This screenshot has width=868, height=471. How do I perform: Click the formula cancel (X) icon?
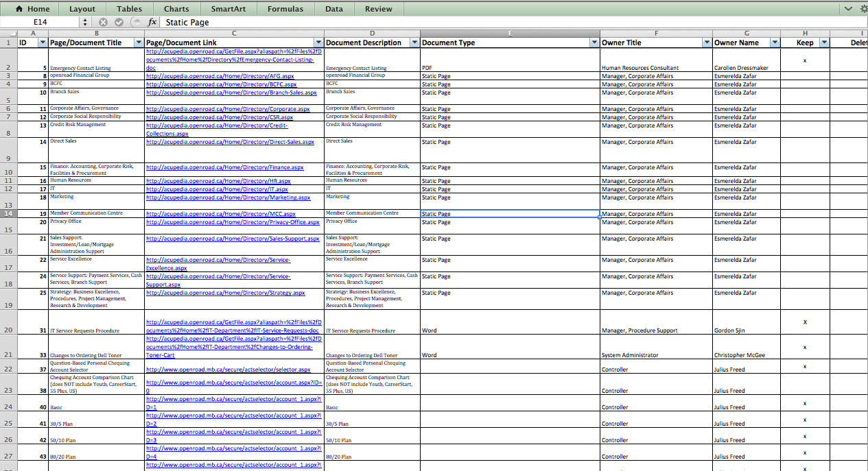click(103, 22)
